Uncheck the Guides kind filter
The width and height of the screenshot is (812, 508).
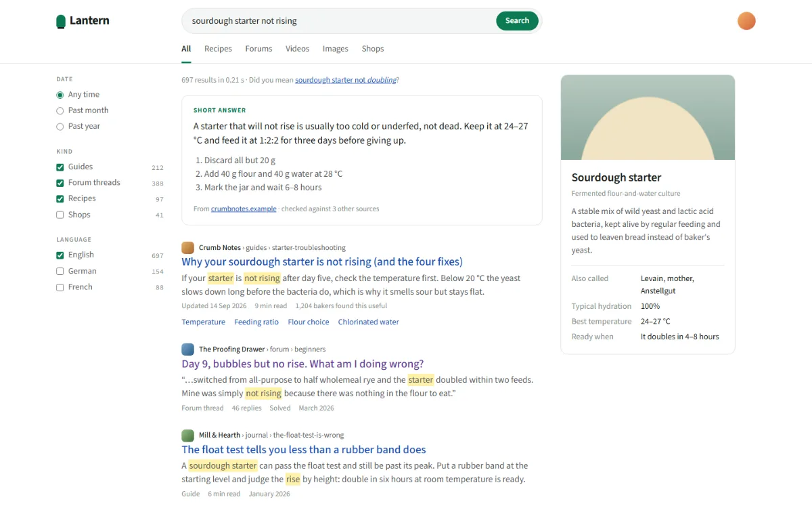pyautogui.click(x=60, y=167)
